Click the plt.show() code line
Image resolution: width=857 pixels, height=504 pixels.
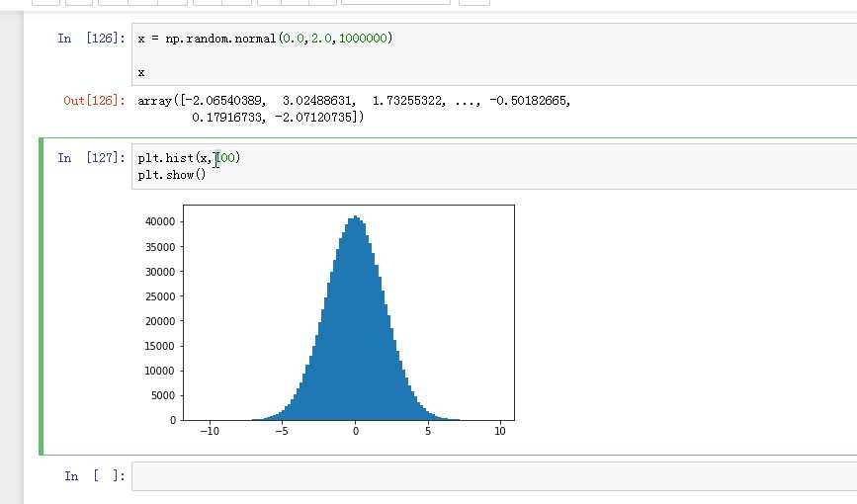tap(172, 175)
